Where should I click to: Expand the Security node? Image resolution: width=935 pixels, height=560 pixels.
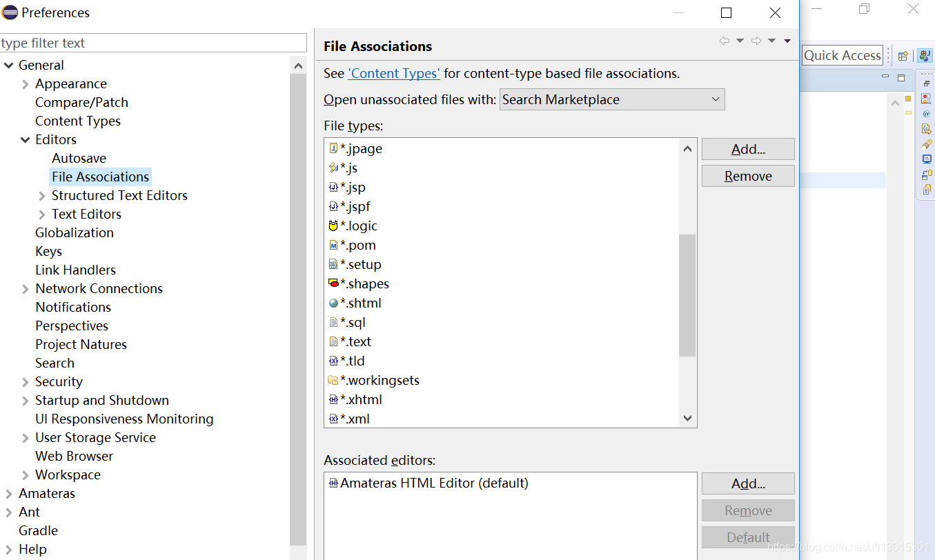point(26,382)
